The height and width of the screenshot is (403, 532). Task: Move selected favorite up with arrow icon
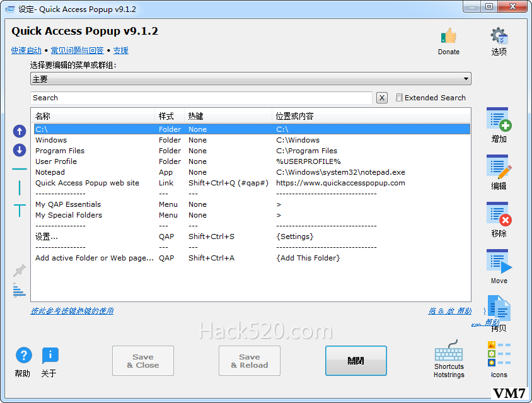(x=20, y=131)
